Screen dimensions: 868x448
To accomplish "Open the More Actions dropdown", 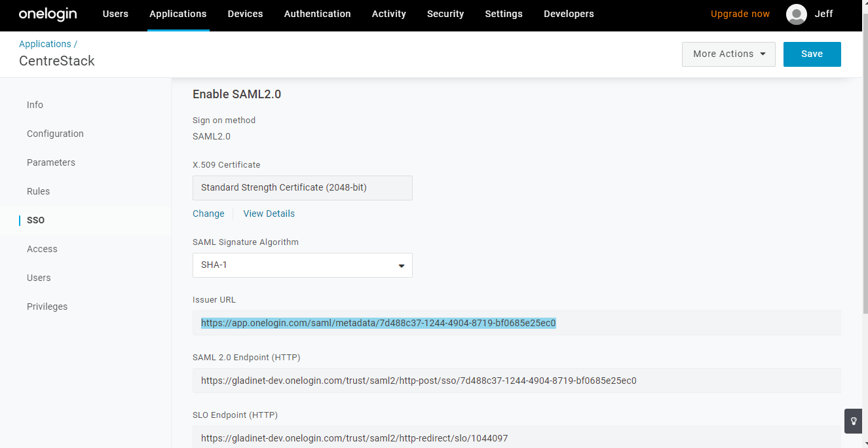I will pos(728,54).
